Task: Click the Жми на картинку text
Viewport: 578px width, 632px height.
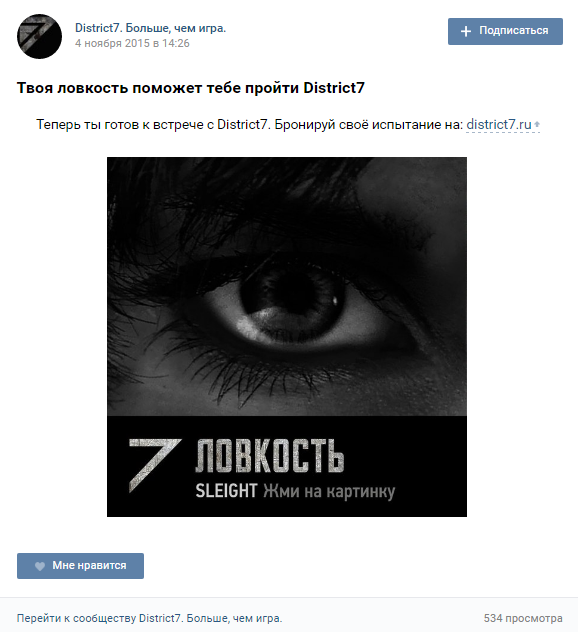Action: (329, 491)
